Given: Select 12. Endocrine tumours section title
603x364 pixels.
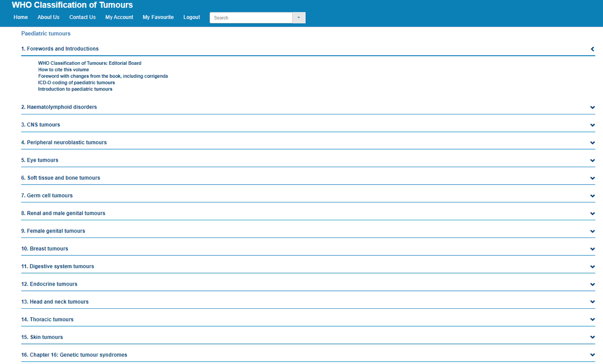Looking at the screenshot, I should (49, 284).
